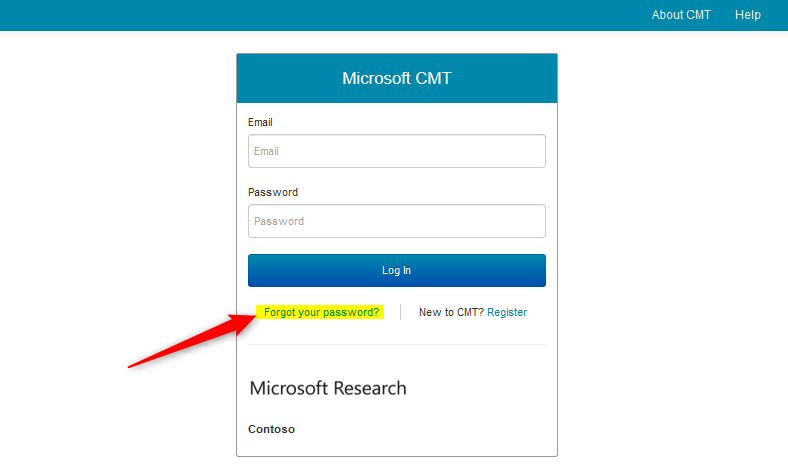Click the blank page background outside the login card
Screen dimensions: 788x471
[x=110, y=200]
